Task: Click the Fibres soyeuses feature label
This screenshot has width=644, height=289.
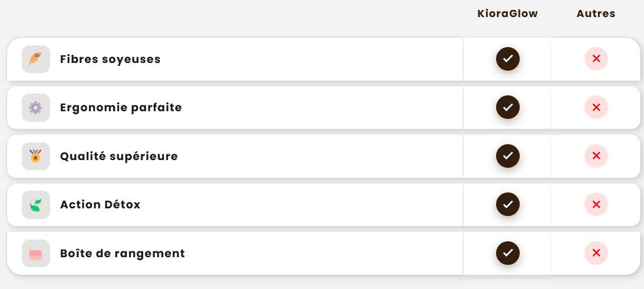Action: click(110, 59)
